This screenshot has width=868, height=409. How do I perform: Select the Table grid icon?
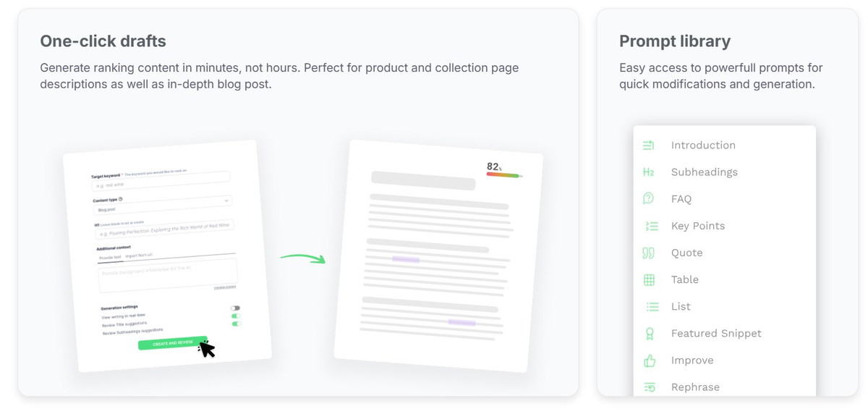(x=650, y=279)
